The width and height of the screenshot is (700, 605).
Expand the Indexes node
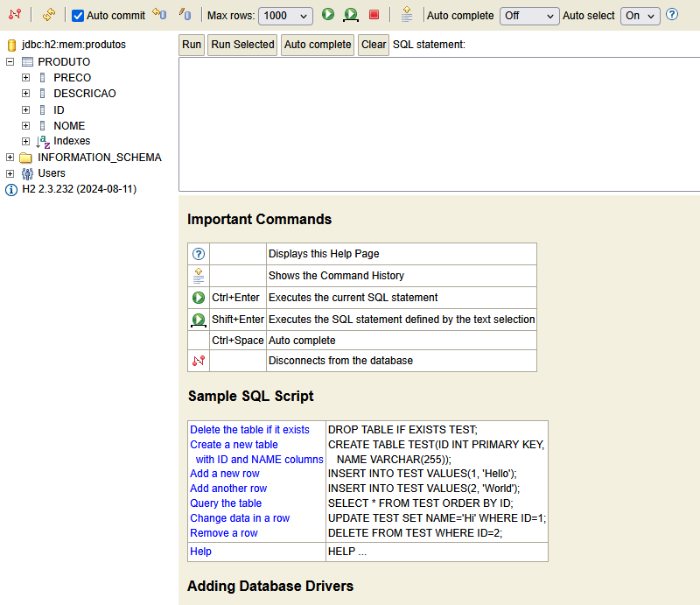pos(26,141)
